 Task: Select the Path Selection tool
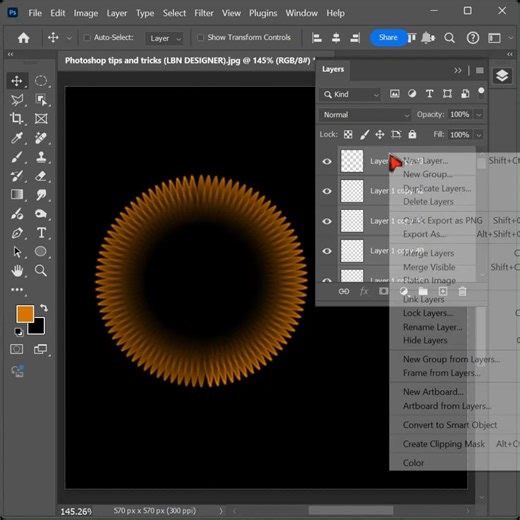tap(17, 252)
